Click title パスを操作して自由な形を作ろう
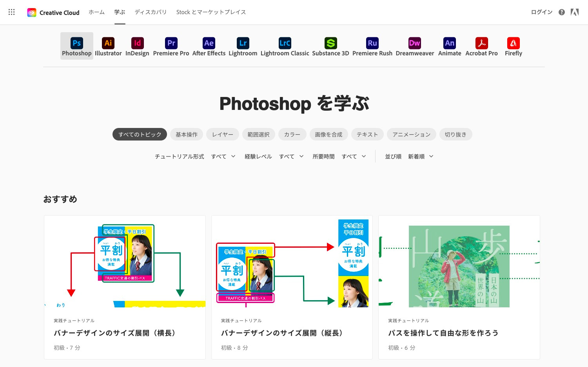The width and height of the screenshot is (588, 367). point(443,333)
